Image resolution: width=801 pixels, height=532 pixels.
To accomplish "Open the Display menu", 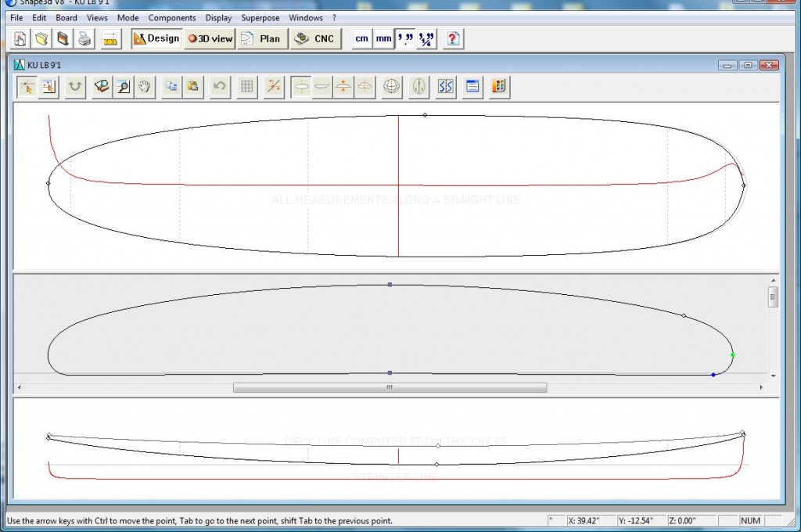I will 218,17.
